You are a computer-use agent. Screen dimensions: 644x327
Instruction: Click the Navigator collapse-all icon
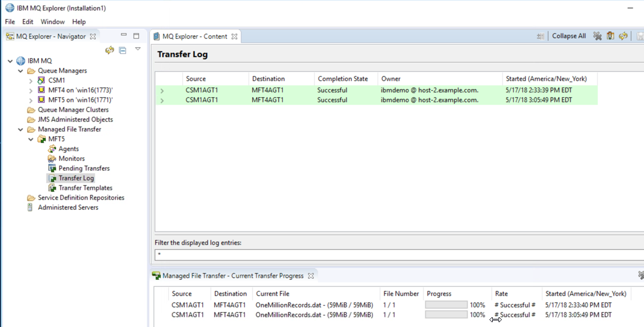click(123, 50)
